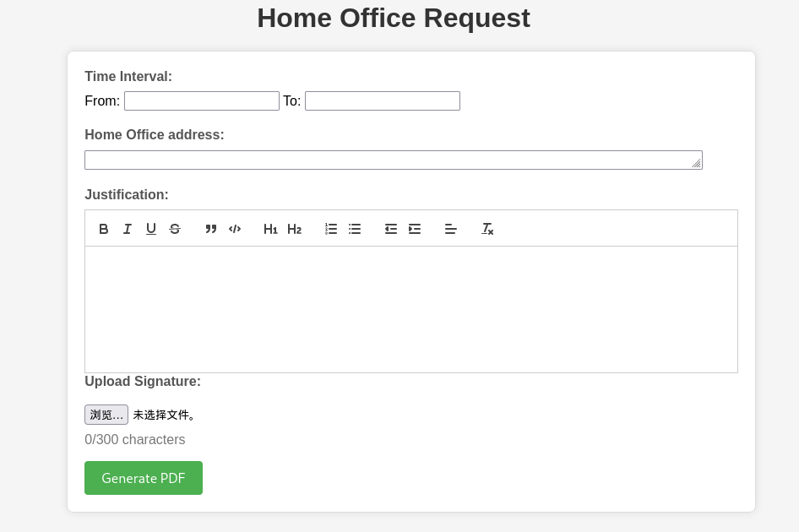Screen dimensions: 799x532
Task: Start a numbered ordered list
Action: (x=331, y=229)
